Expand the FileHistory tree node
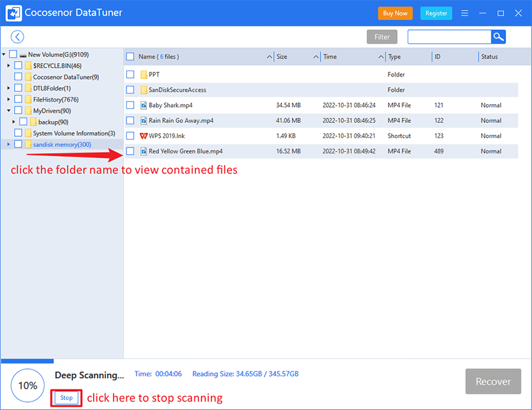This screenshot has height=410, width=532. tap(9, 100)
